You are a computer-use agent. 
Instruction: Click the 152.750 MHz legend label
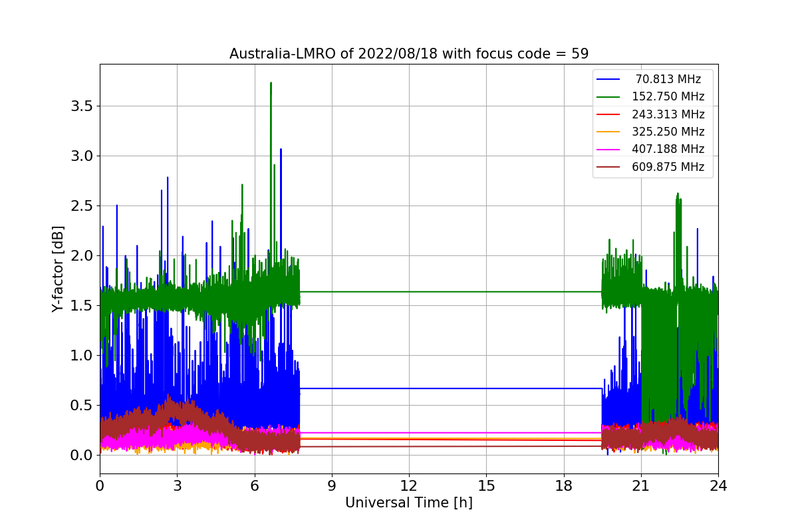point(668,97)
